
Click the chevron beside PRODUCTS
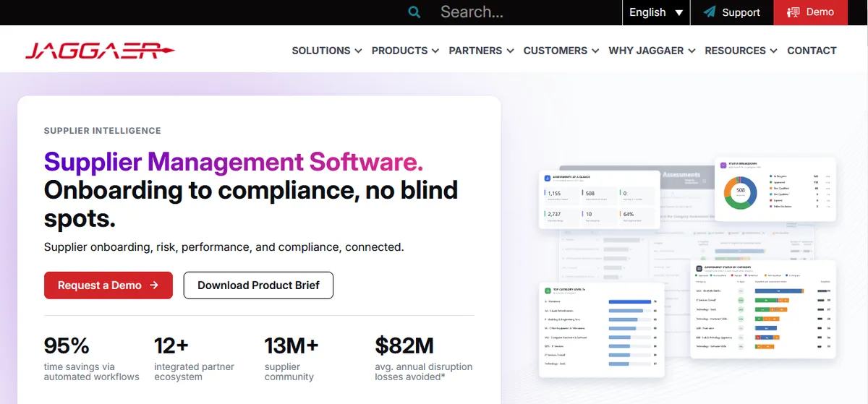pyautogui.click(x=435, y=51)
